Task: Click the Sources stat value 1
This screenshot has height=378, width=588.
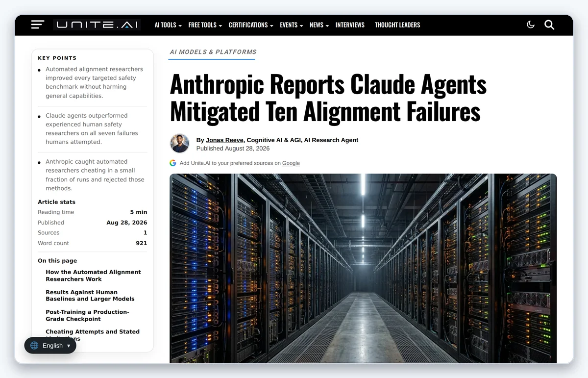Action: 145,233
